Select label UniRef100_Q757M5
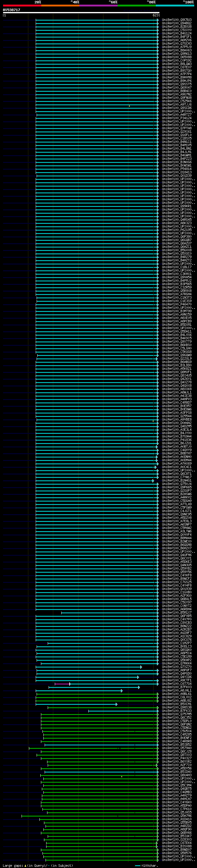This screenshot has height=868, width=197. [x=176, y=714]
